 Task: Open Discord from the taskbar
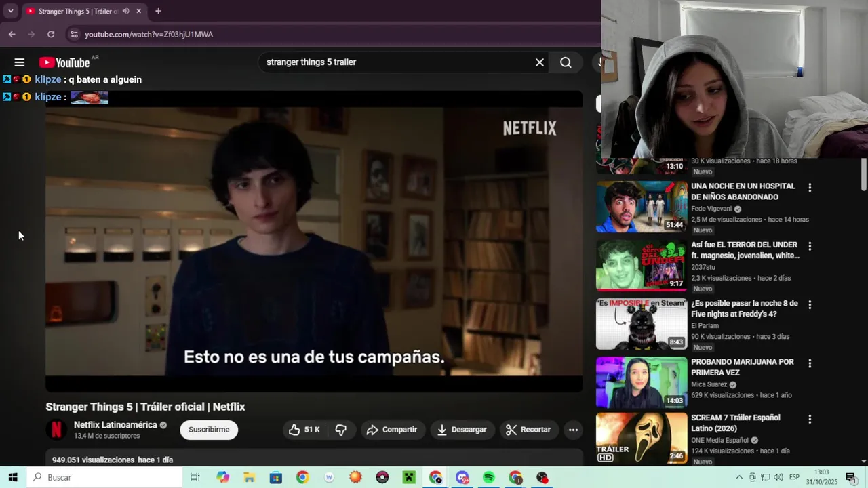click(x=462, y=477)
